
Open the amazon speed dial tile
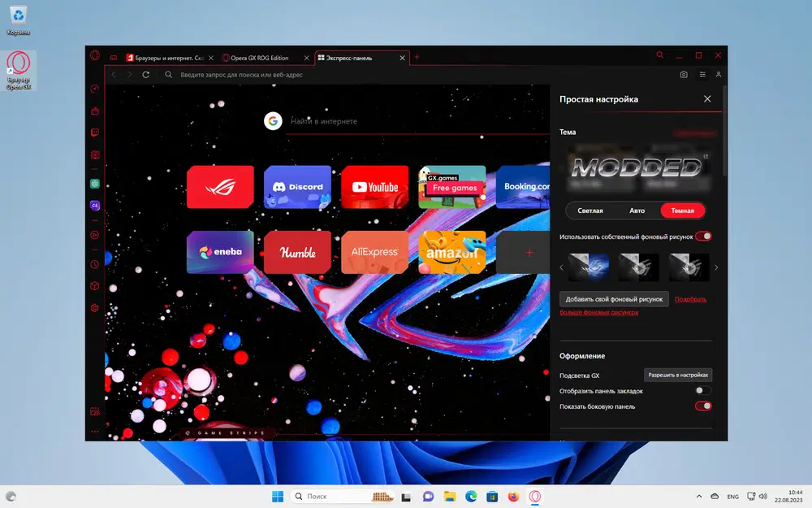point(452,253)
